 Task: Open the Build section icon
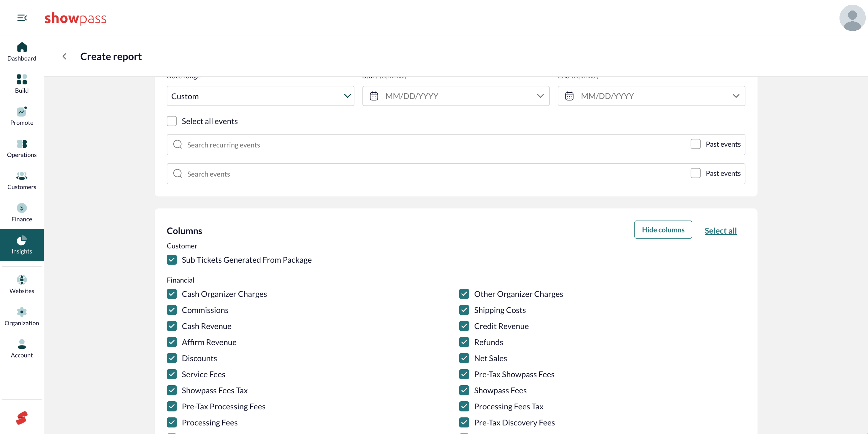pos(22,79)
